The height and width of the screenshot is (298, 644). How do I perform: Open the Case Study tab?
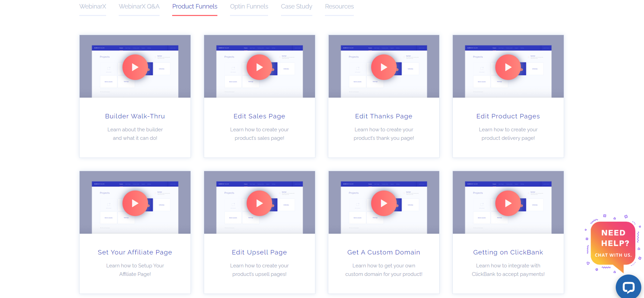pos(296,6)
